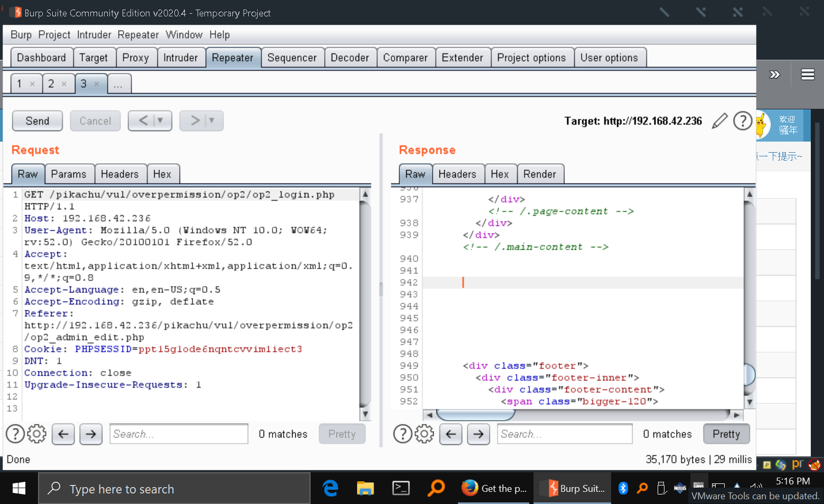Click Windows taskbar search box
This screenshot has height=504, width=824.
point(174,489)
